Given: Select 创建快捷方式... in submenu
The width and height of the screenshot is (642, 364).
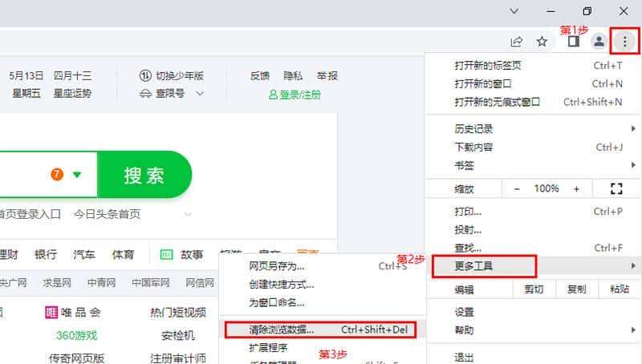Looking at the screenshot, I should pos(323,285).
